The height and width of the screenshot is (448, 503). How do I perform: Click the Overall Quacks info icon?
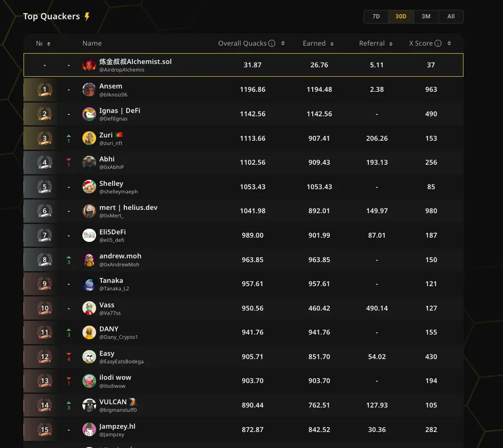tap(272, 43)
